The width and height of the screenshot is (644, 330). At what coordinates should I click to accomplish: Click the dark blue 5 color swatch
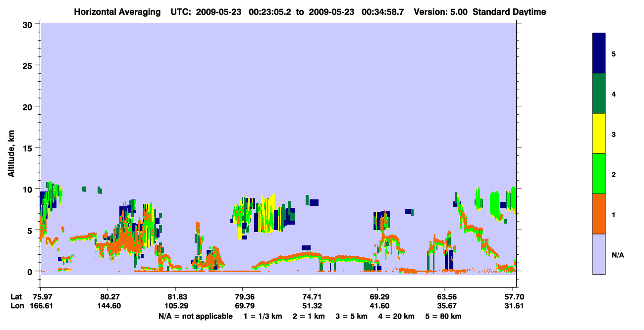pyautogui.click(x=599, y=53)
